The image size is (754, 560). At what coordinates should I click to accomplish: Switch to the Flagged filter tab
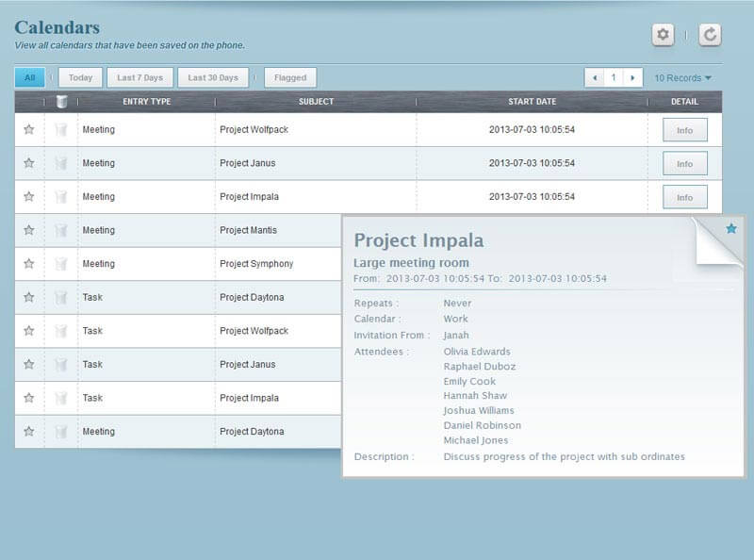click(x=290, y=78)
